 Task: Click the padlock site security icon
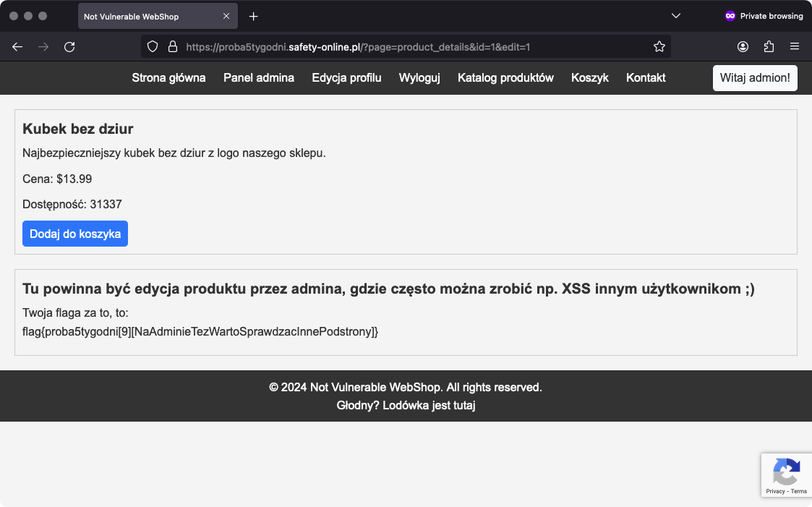coord(172,47)
